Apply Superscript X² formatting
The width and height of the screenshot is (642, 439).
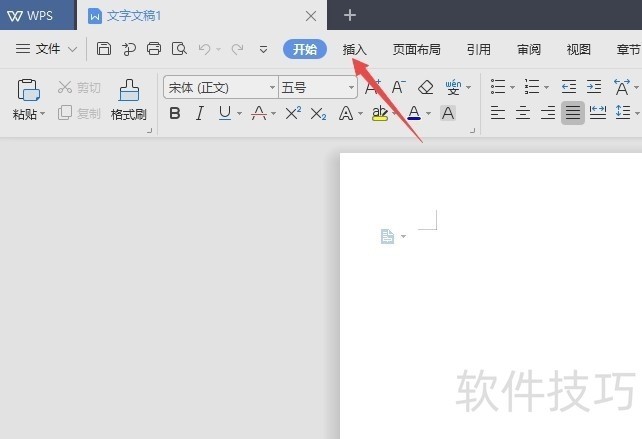pyautogui.click(x=293, y=113)
